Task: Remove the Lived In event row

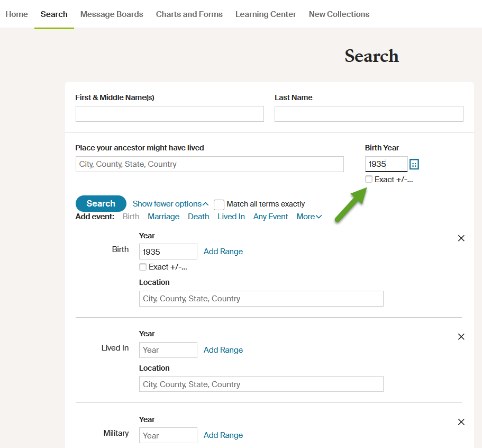Action: click(x=461, y=337)
